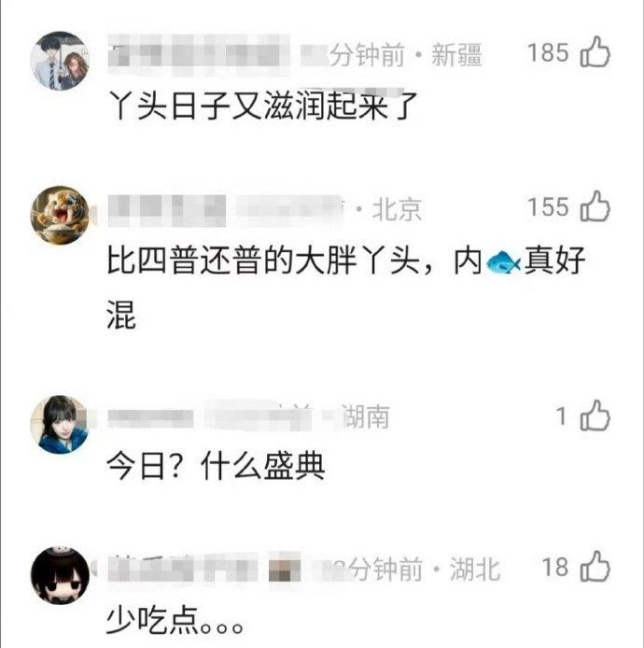Open the anime couple avatar profile
This screenshot has width=644, height=648.
coord(61,61)
